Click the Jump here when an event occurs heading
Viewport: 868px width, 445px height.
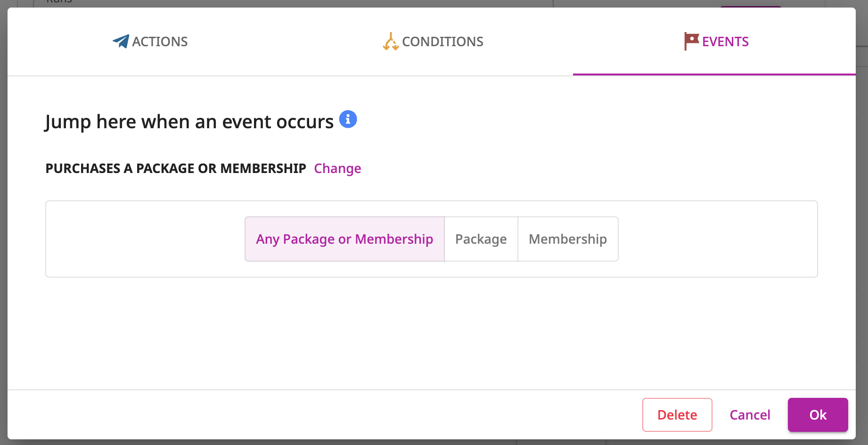(x=189, y=122)
